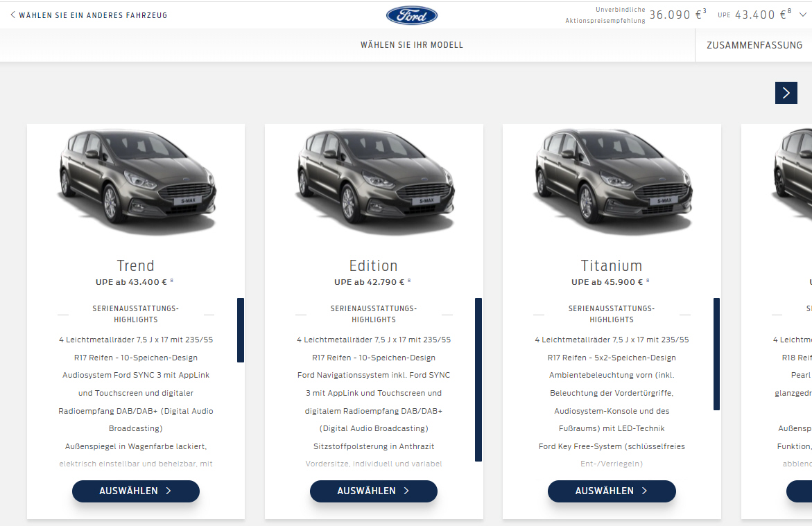Image resolution: width=812 pixels, height=526 pixels.
Task: Click the 'UPE ab 42.790 €' price
Action: click(x=369, y=282)
